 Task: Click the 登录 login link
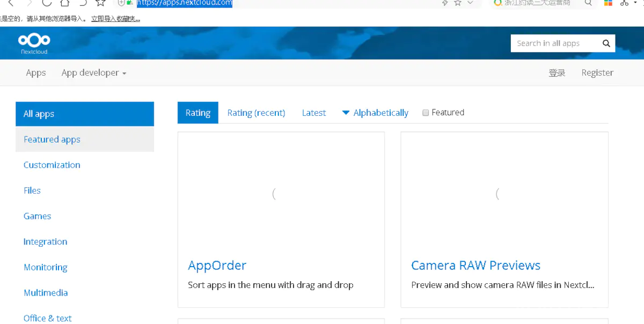[557, 73]
